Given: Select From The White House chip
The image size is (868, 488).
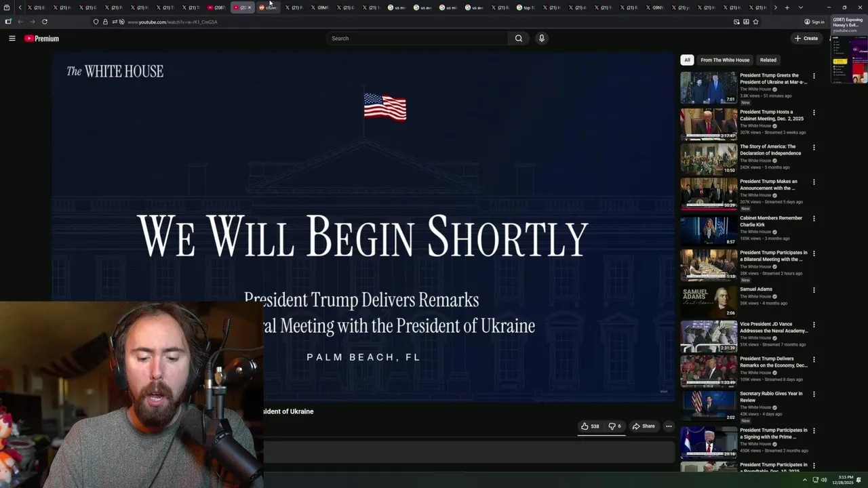Looking at the screenshot, I should coord(725,60).
